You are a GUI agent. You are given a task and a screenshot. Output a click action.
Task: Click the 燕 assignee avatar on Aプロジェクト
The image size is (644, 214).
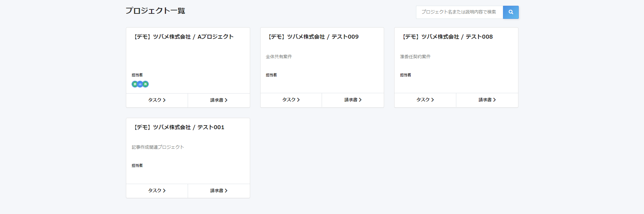pos(145,84)
